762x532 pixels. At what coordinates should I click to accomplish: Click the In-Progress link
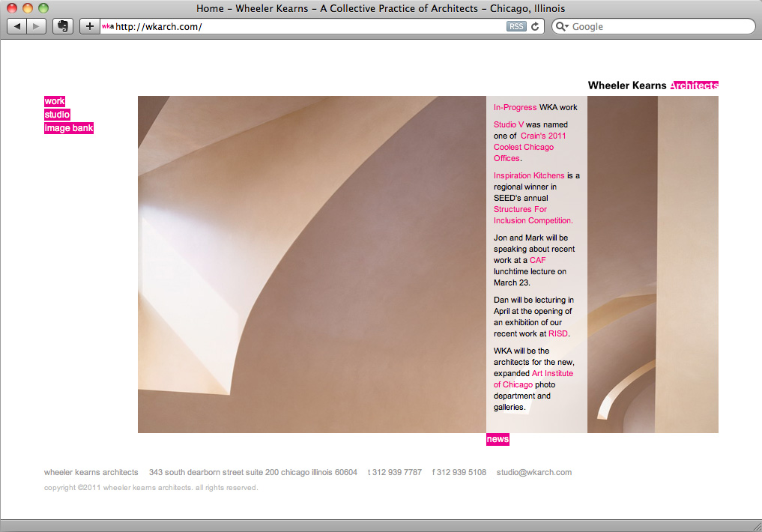click(515, 107)
